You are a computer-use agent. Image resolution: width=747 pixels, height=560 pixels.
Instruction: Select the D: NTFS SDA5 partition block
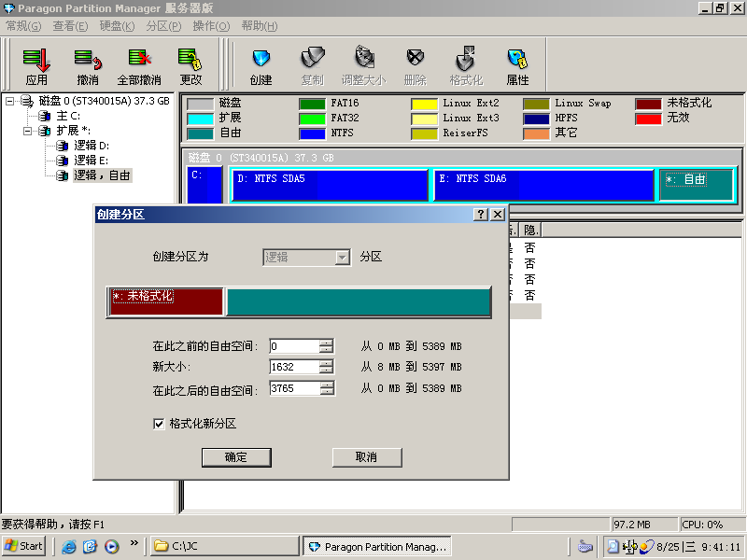[x=331, y=184]
